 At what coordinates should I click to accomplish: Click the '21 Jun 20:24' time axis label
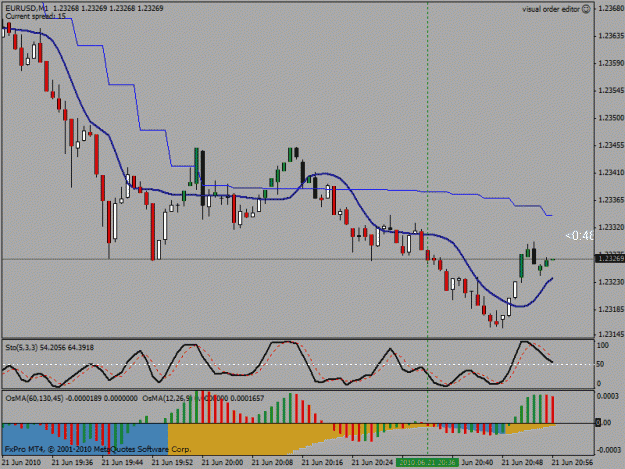pyautogui.click(x=372, y=462)
